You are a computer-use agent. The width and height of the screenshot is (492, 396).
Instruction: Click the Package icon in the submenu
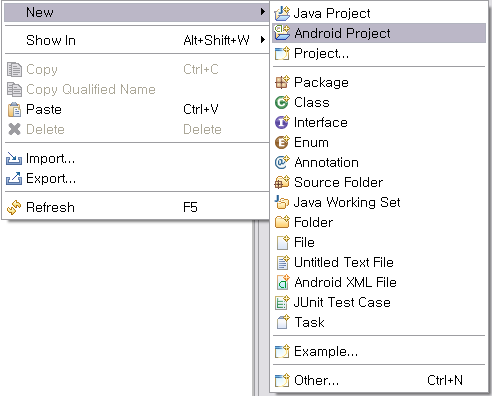point(282,82)
